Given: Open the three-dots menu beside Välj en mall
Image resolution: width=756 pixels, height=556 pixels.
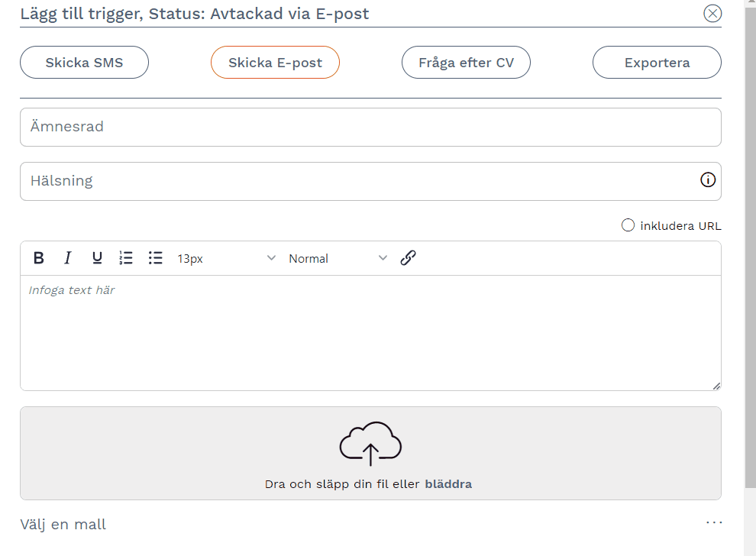Looking at the screenshot, I should tap(714, 522).
